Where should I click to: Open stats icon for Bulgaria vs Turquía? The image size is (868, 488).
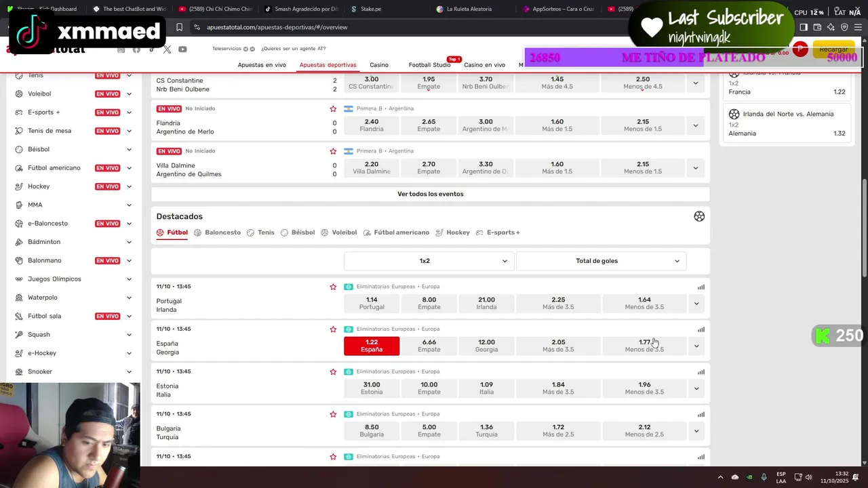click(701, 414)
